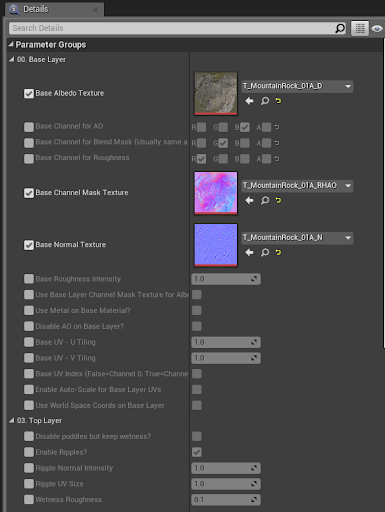385x512 pixels.
Task: Browse to T_MountainRock_01A_D in Content Browser
Action: (x=265, y=101)
